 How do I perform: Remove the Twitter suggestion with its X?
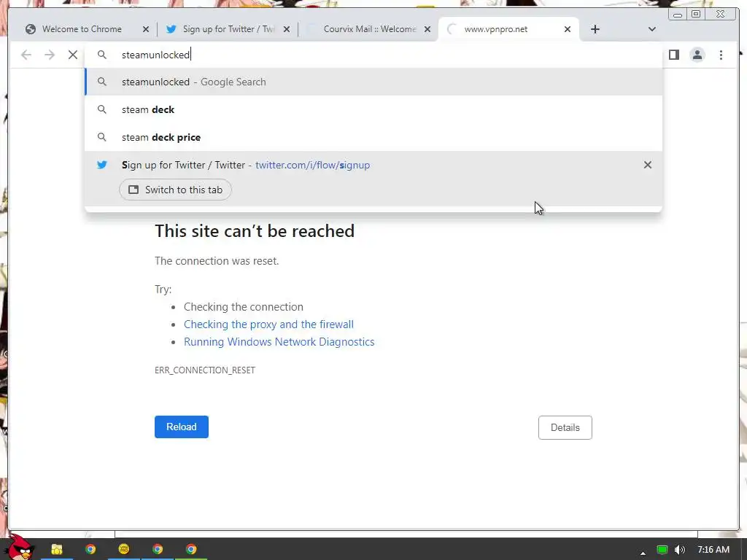tap(648, 165)
